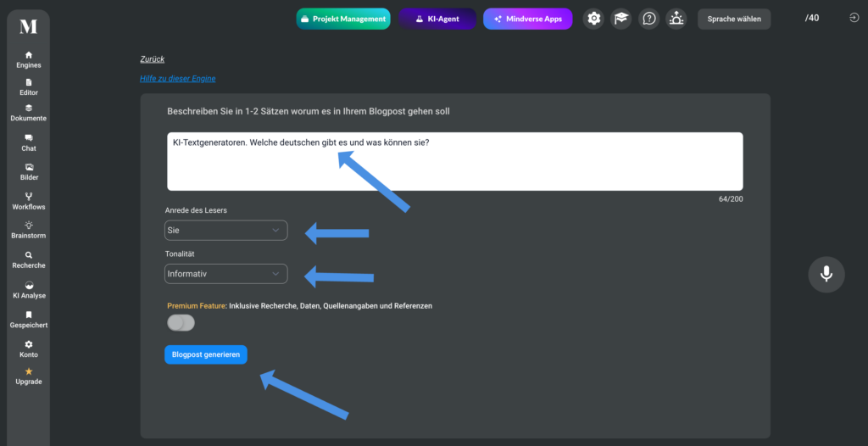The image size is (868, 446).
Task: Open the Chat section
Action: (x=29, y=143)
